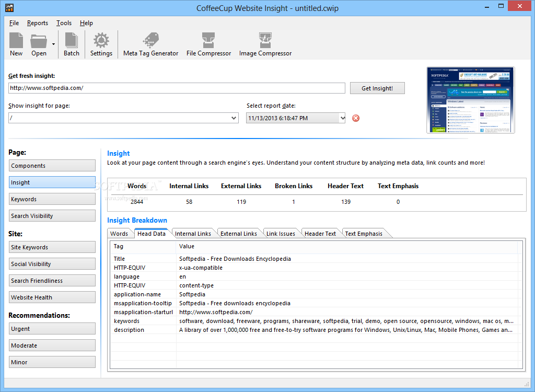The width and height of the screenshot is (535, 392).
Task: Click the Internal Links count 58
Action: [189, 202]
